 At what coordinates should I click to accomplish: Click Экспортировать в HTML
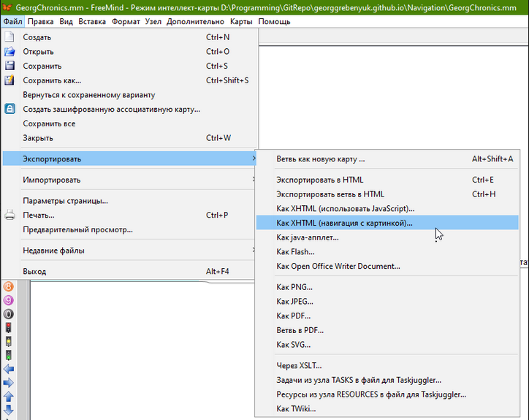[x=319, y=180]
